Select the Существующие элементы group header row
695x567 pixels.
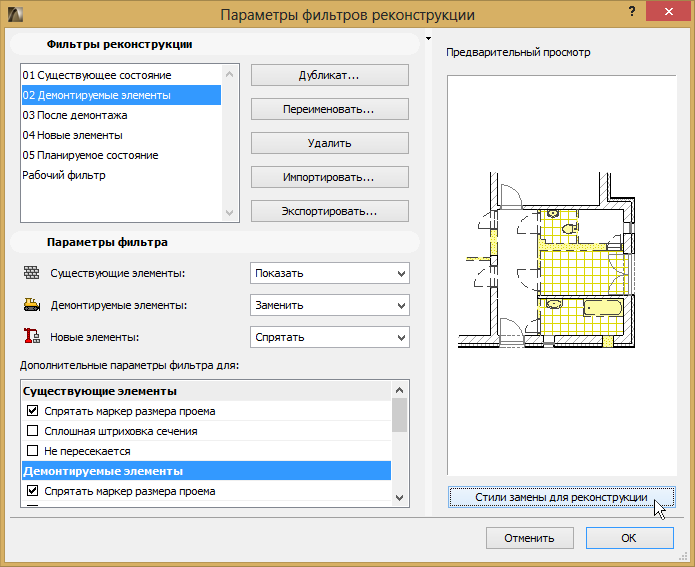click(x=207, y=391)
